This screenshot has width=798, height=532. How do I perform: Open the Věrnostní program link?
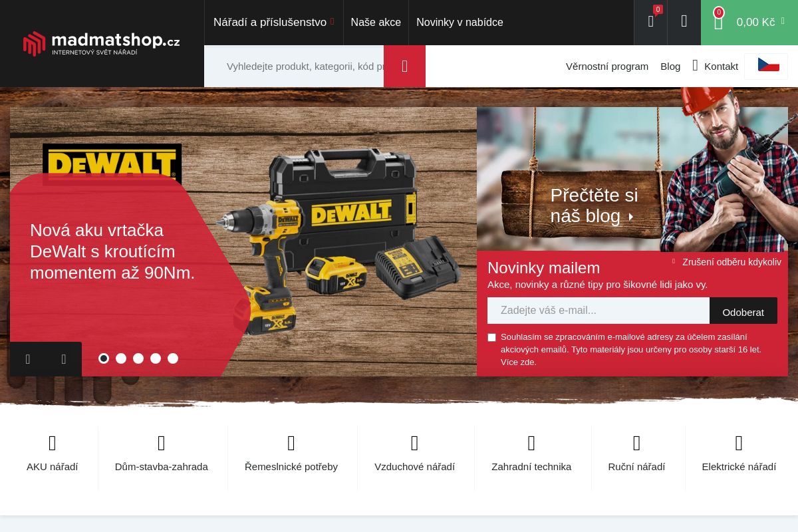[607, 66]
